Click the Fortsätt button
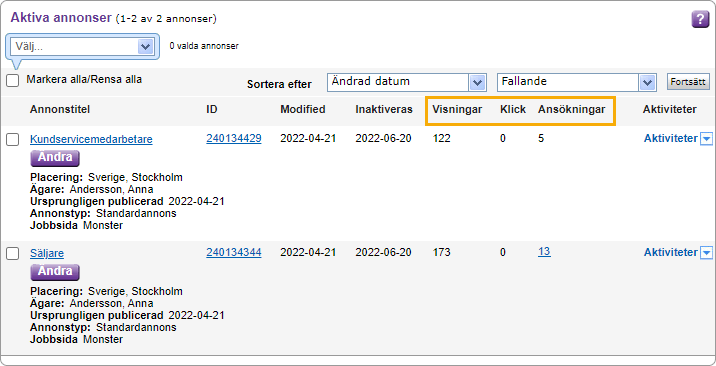 click(688, 82)
